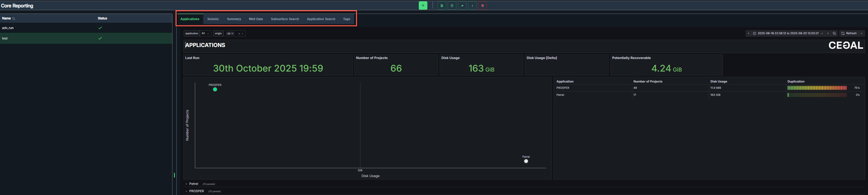This screenshot has width=868, height=195.
Task: Click the Refresh button
Action: click(x=849, y=33)
